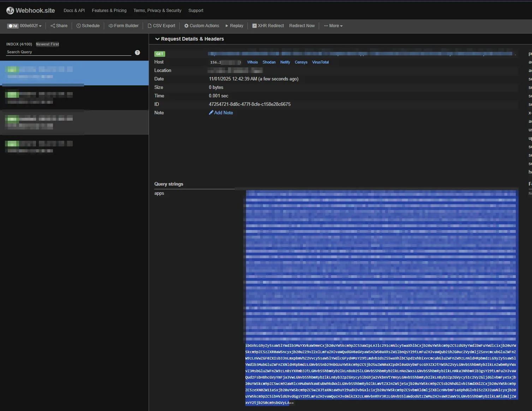532x411 pixels.
Task: Open the Schedule clock option
Action: (88, 26)
